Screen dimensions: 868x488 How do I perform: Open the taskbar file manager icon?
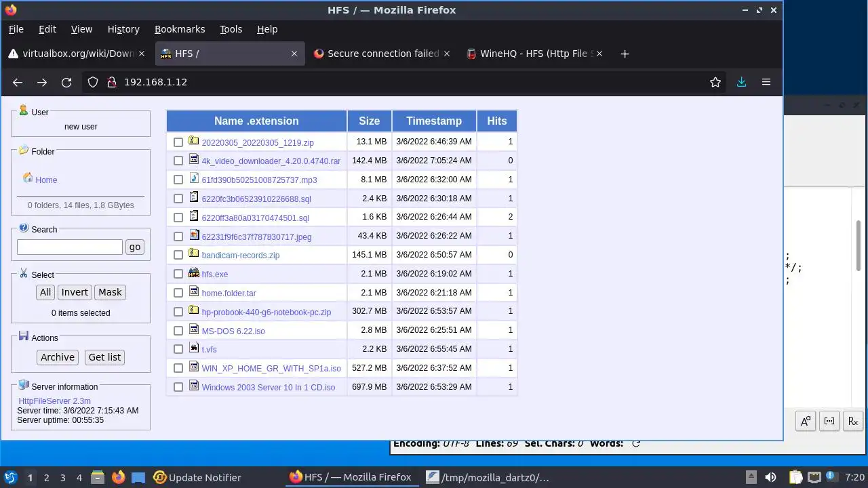(98, 477)
